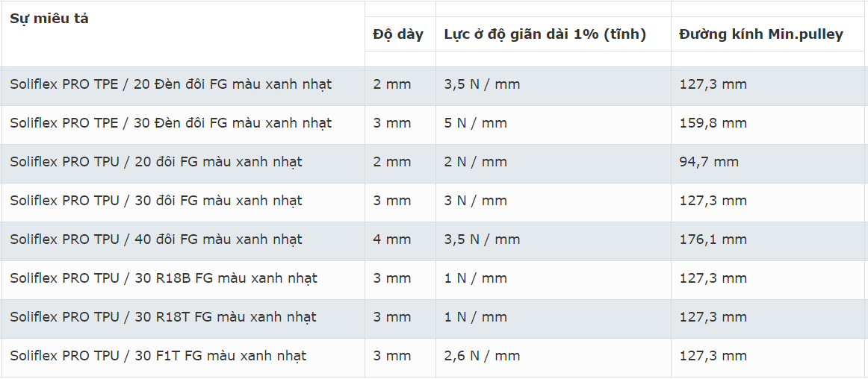Select the Soliflex PRO TPU / 20 đôi row
Viewport: 868px width, 379px height.
tap(155, 162)
